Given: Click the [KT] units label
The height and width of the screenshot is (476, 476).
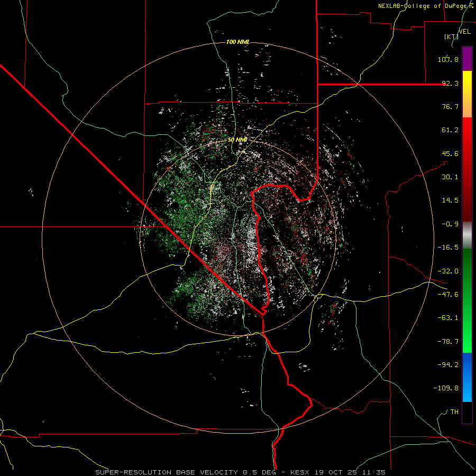Looking at the screenshot, I should pos(451,36).
